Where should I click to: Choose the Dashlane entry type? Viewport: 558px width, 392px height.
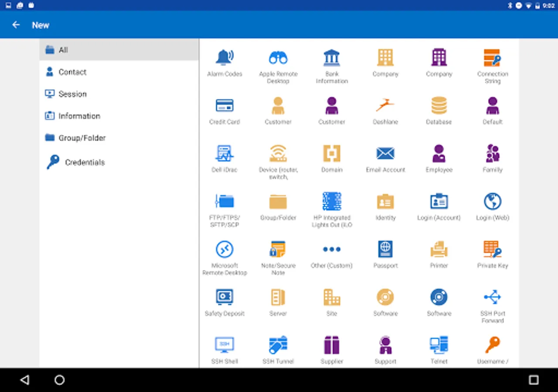click(385, 105)
